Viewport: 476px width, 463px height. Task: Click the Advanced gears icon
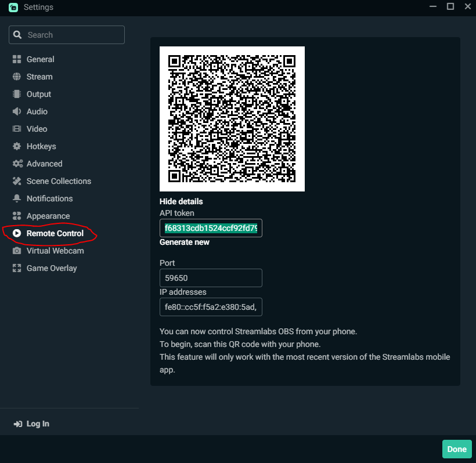(17, 164)
